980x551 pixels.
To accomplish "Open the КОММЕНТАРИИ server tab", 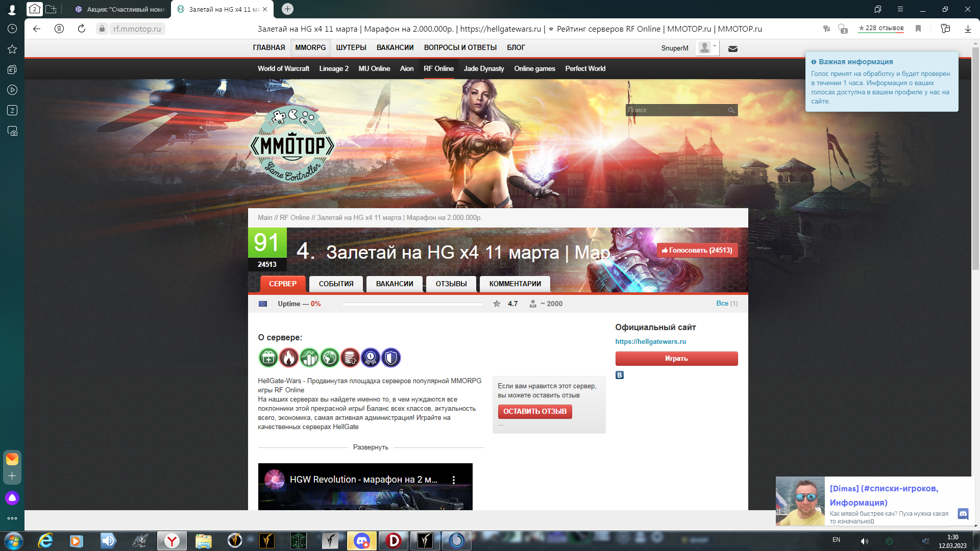I will pos(515,284).
